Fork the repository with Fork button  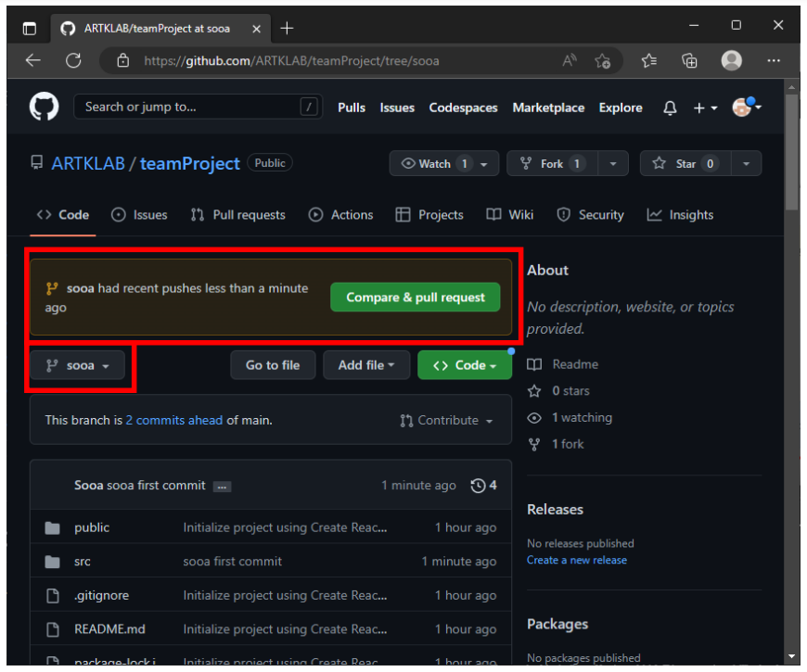pos(552,164)
